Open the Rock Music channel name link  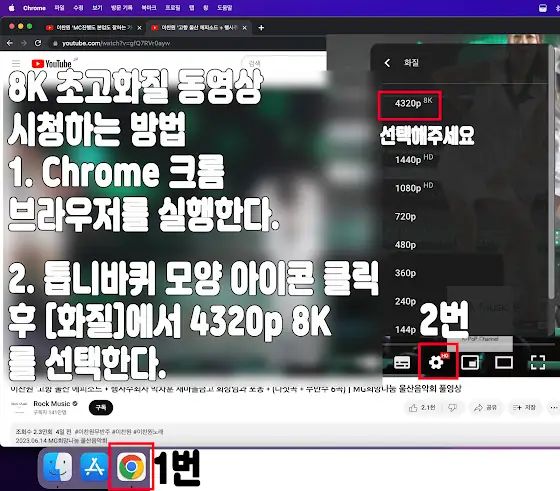tap(52, 404)
